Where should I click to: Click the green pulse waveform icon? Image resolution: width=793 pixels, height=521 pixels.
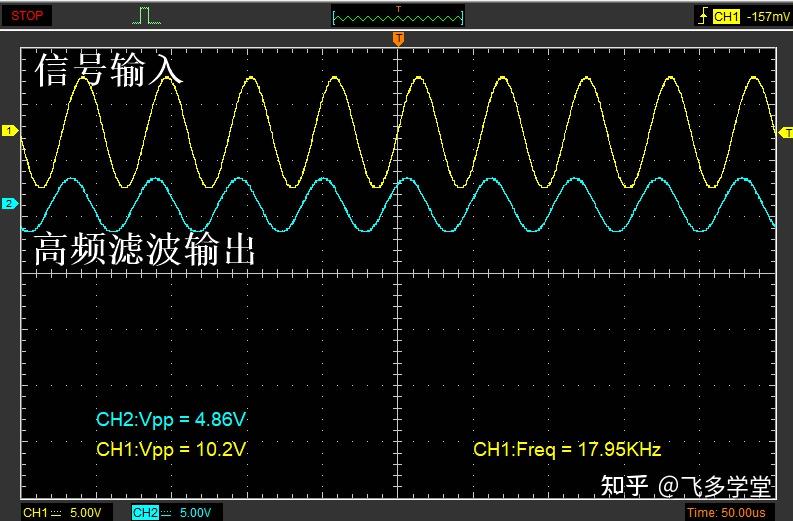tap(146, 16)
